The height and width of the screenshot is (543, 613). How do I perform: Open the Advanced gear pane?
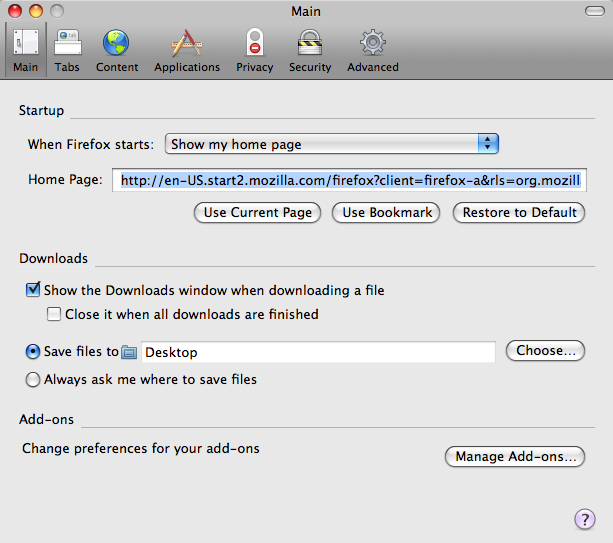373,50
